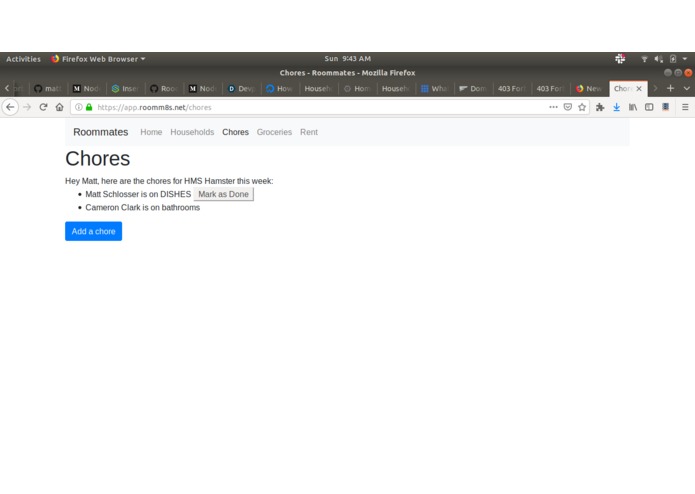This screenshot has height=494, width=695.
Task: Open the Firefox hamburger menu
Action: tap(685, 107)
